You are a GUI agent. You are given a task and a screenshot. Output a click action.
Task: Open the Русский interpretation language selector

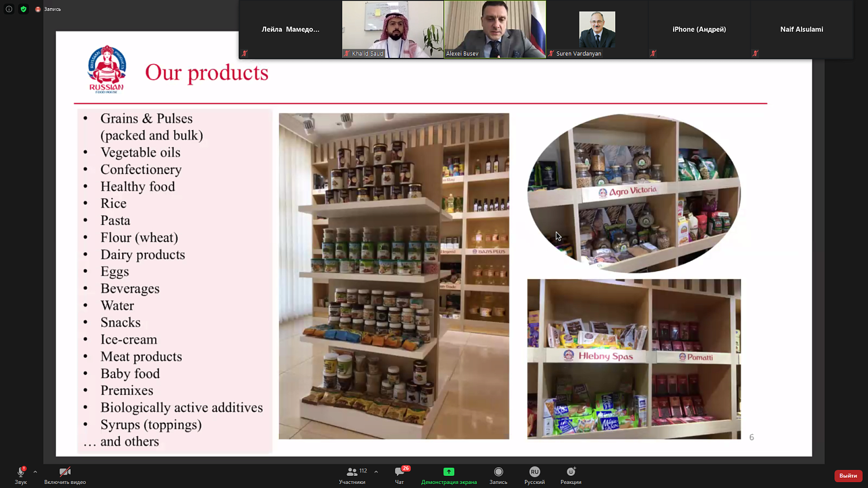click(x=534, y=475)
